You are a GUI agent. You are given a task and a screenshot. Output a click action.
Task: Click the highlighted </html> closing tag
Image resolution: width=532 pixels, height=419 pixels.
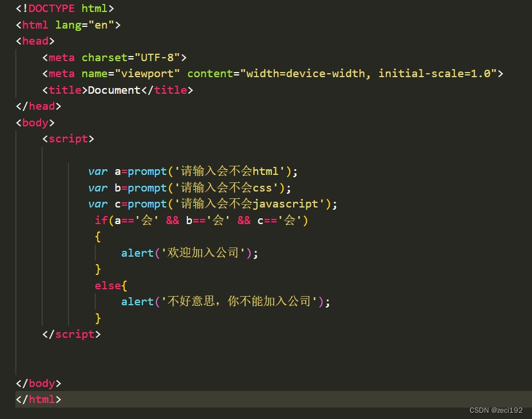pos(38,400)
